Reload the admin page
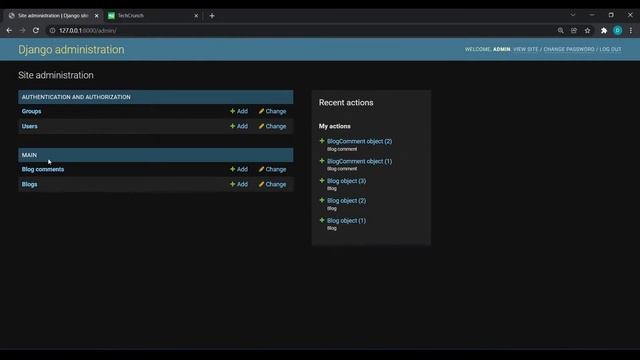The height and width of the screenshot is (360, 640). coord(36,30)
